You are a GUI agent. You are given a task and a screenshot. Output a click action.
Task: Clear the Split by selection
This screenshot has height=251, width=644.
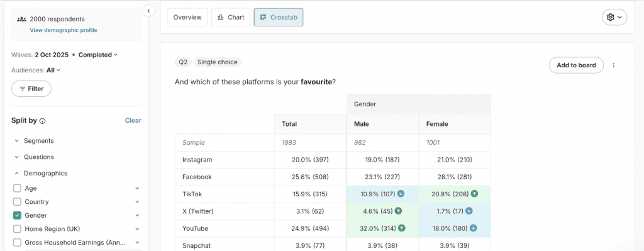133,120
